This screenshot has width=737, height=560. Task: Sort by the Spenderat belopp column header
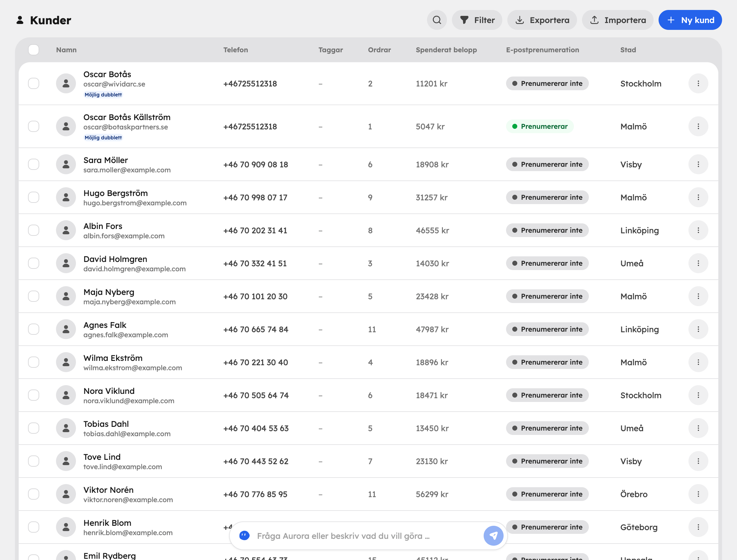446,50
